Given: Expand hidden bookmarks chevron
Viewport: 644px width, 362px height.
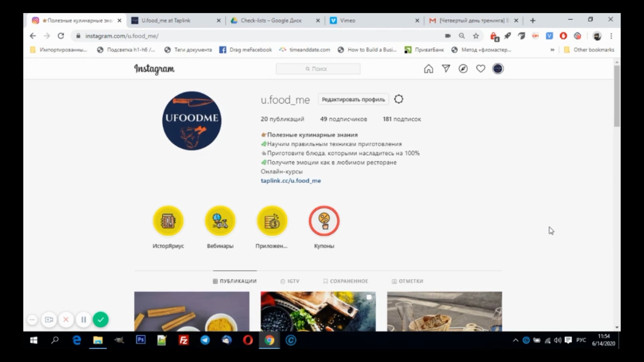Looking at the screenshot, I should tap(552, 50).
